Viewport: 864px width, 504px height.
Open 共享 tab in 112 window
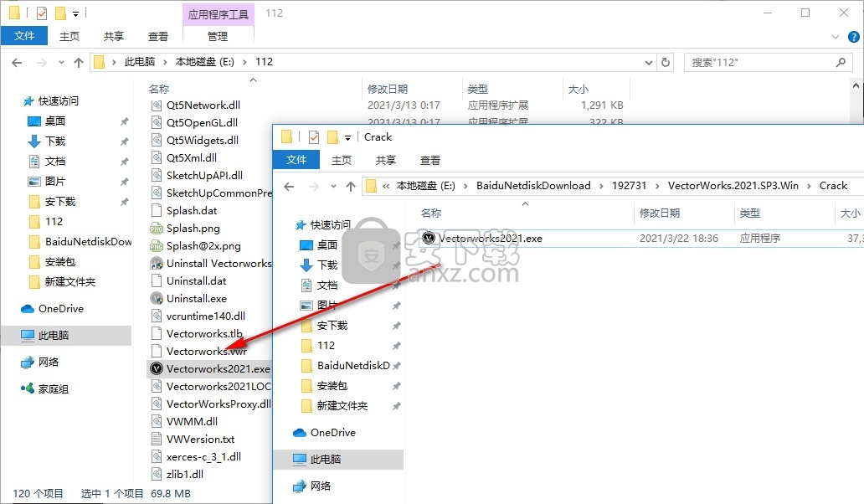coord(114,36)
